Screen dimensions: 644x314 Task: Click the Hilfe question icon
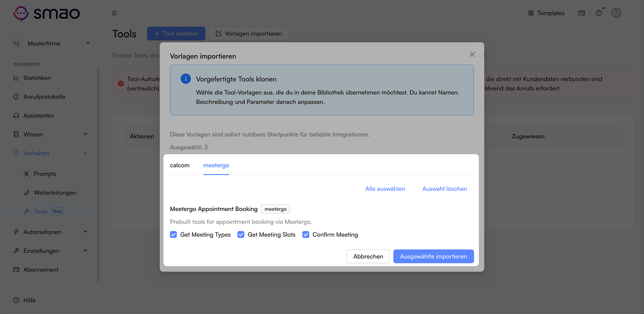tap(16, 300)
